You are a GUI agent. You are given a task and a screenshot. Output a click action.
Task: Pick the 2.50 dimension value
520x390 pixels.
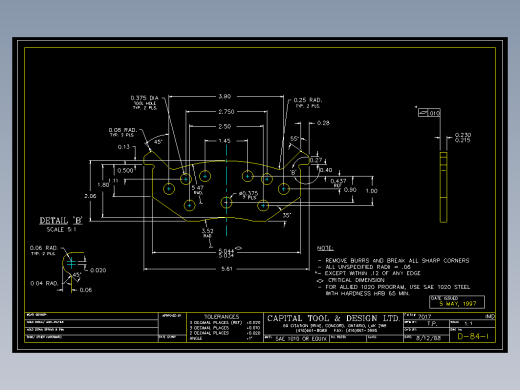click(x=225, y=127)
